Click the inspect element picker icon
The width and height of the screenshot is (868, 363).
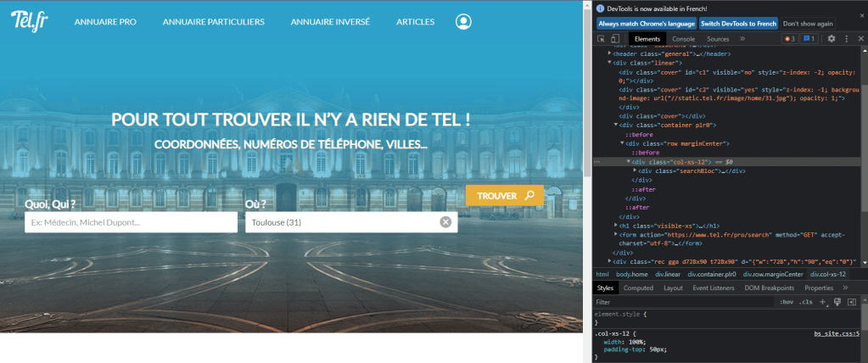point(602,39)
